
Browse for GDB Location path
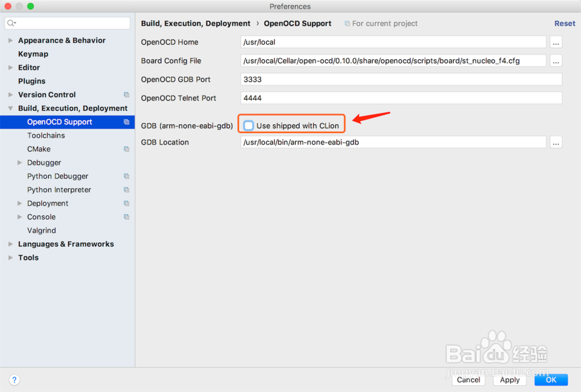[556, 142]
